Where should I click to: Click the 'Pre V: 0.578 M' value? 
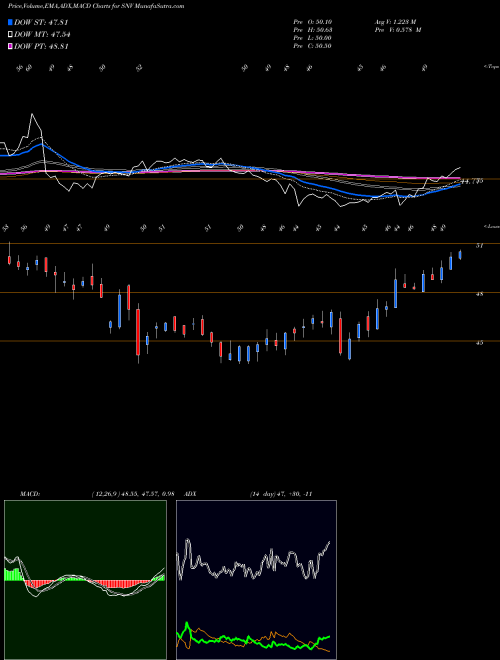click(398, 30)
